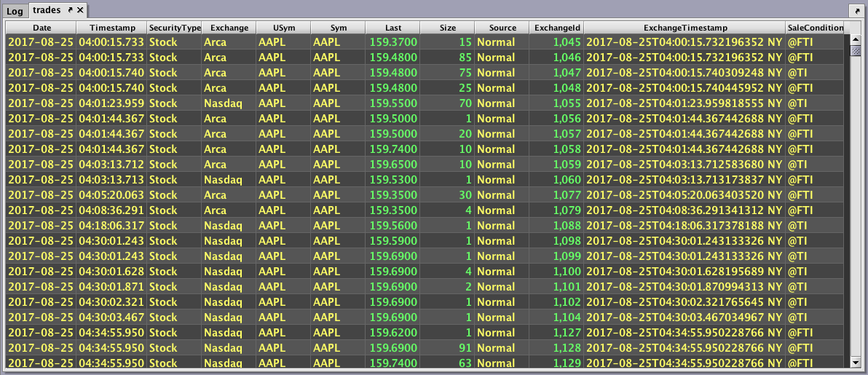
Task: Sort by the Date column header
Action: [41, 28]
